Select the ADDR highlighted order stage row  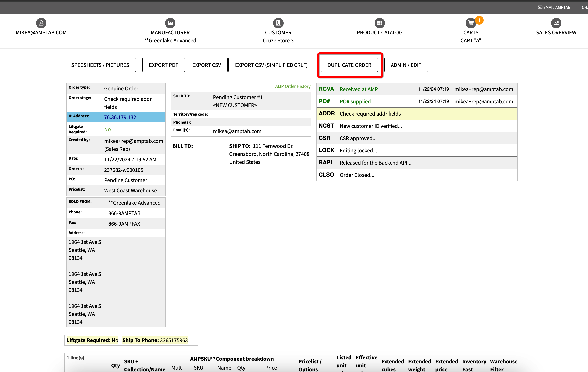point(370,114)
